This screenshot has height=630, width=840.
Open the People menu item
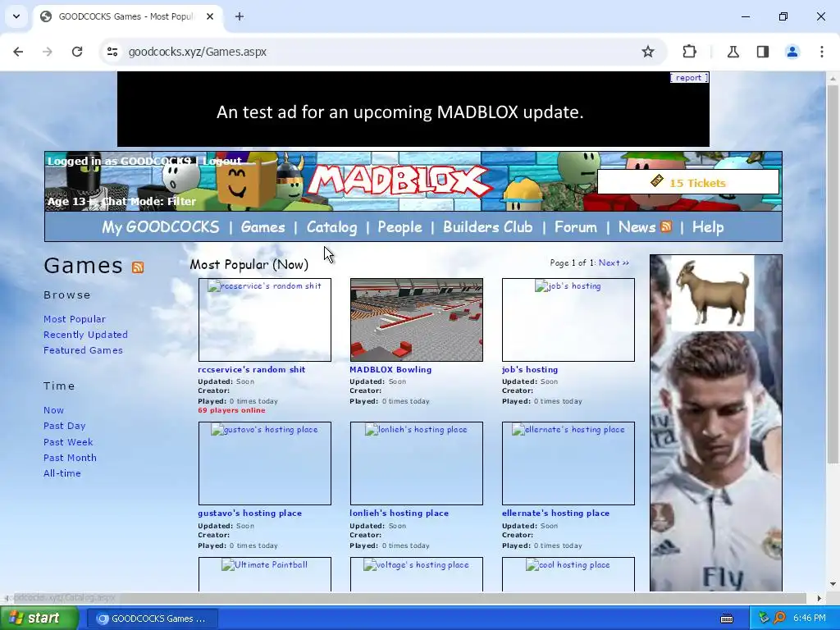(x=399, y=227)
